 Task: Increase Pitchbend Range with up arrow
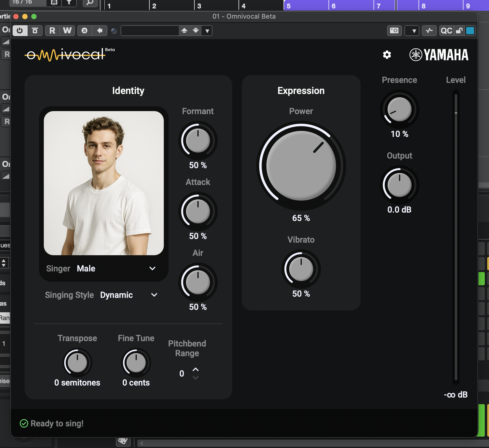(196, 369)
